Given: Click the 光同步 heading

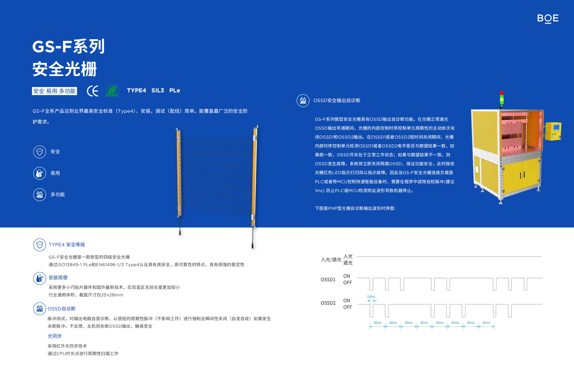Looking at the screenshot, I should 55,336.
